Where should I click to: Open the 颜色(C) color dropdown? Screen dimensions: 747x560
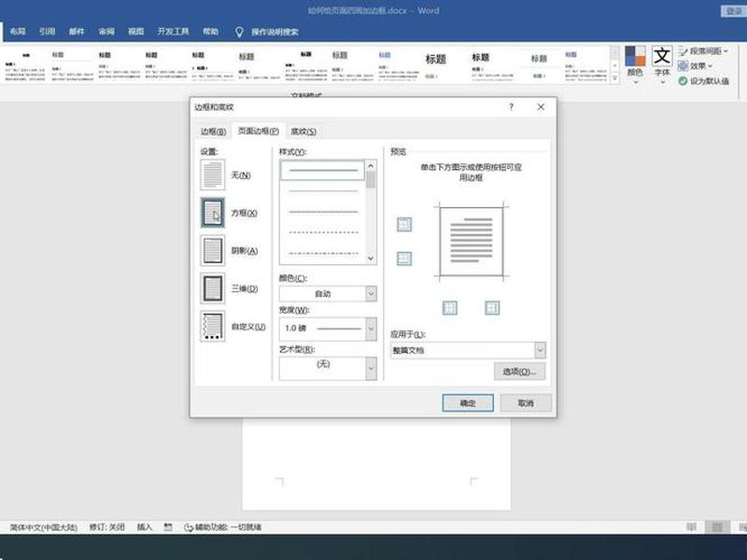click(328, 294)
